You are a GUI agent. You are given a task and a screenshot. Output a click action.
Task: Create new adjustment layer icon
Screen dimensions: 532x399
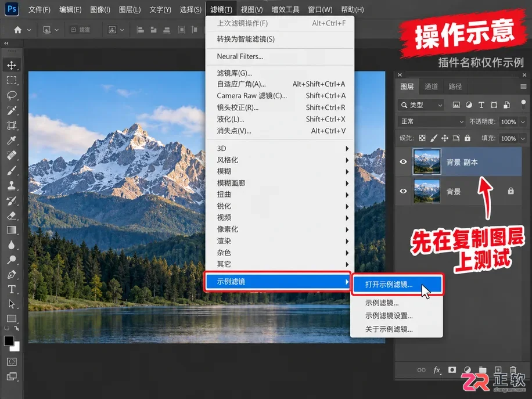pos(468,370)
